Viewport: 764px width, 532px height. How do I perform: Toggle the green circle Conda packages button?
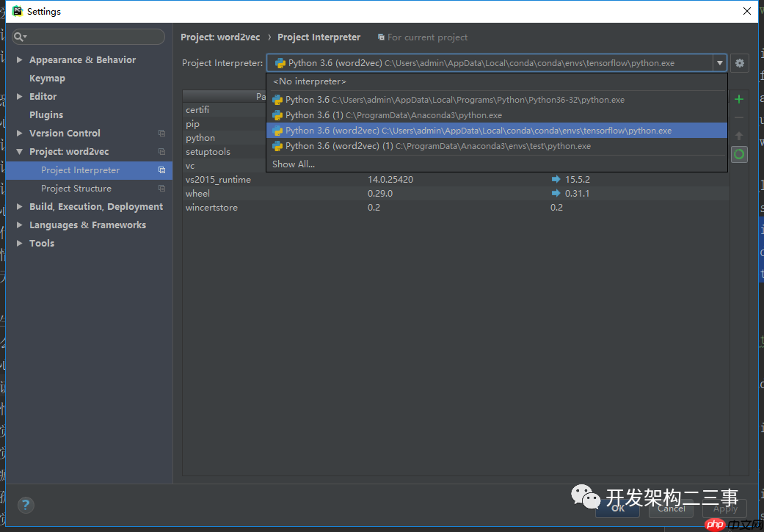(x=739, y=154)
